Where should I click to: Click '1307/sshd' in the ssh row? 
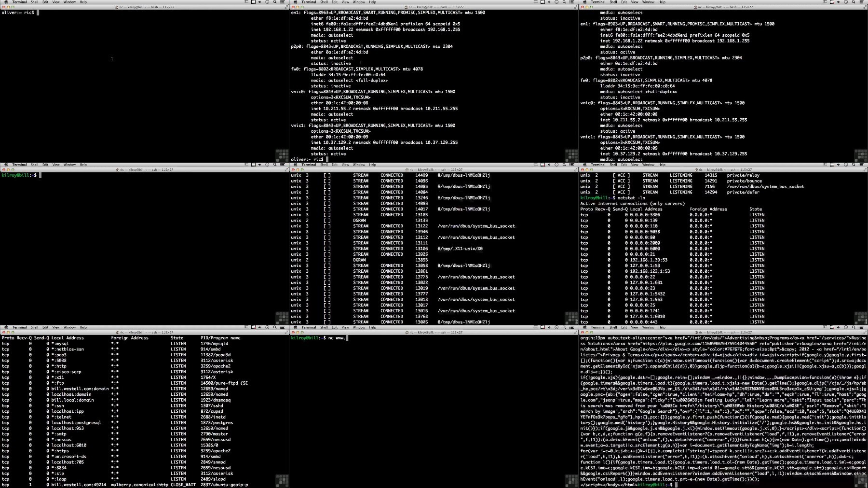click(212, 406)
